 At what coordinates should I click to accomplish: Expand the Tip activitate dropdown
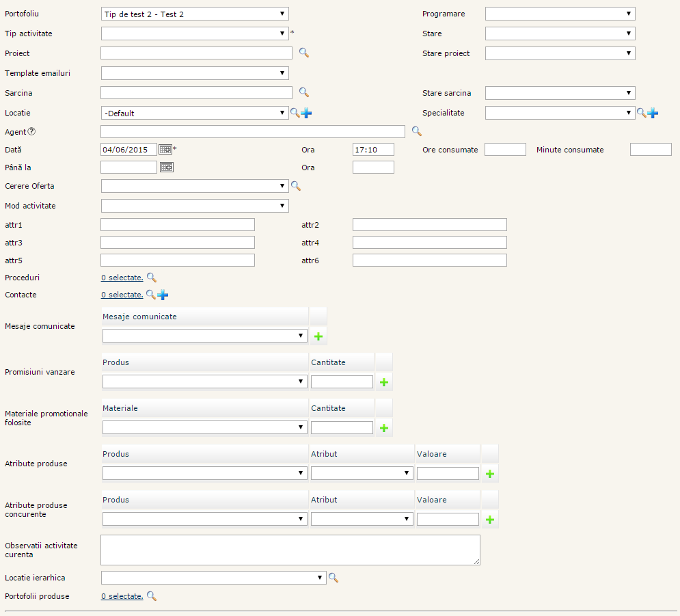tap(195, 34)
